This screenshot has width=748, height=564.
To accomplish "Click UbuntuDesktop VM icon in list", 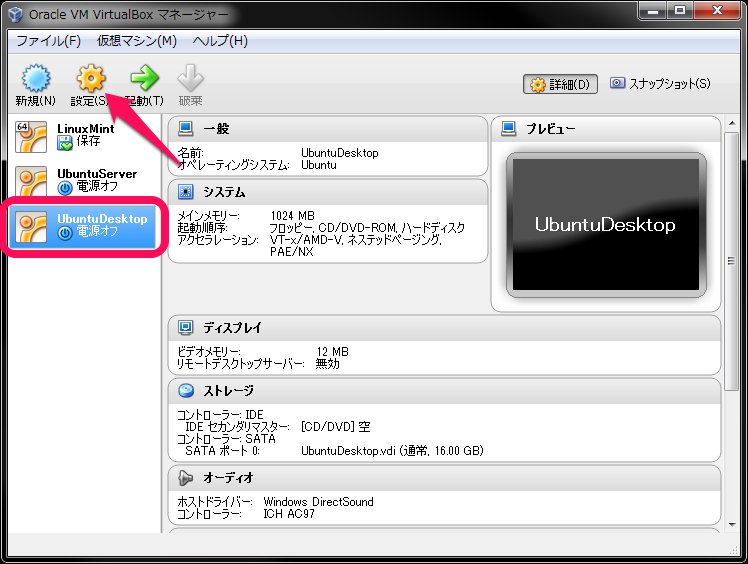I will click(x=31, y=227).
